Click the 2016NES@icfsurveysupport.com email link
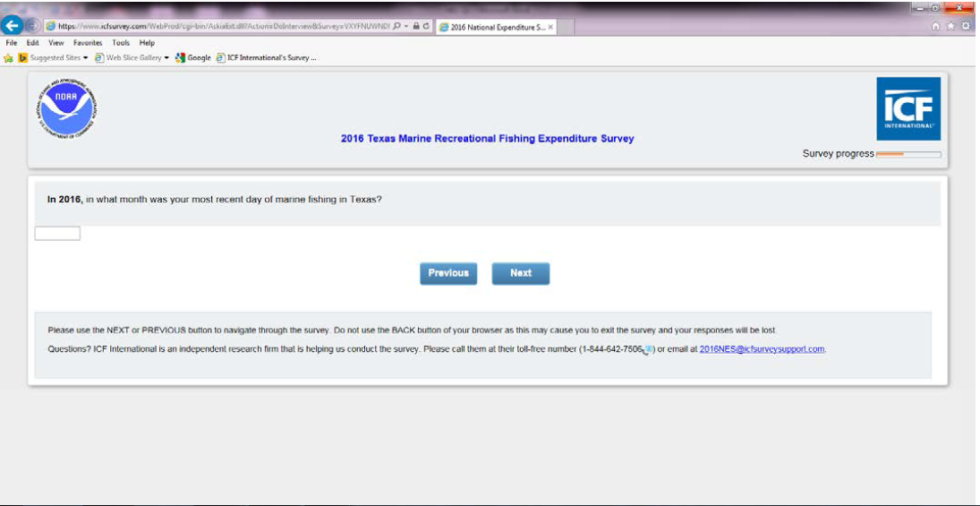Screen dimensions: 980x506 point(762,349)
